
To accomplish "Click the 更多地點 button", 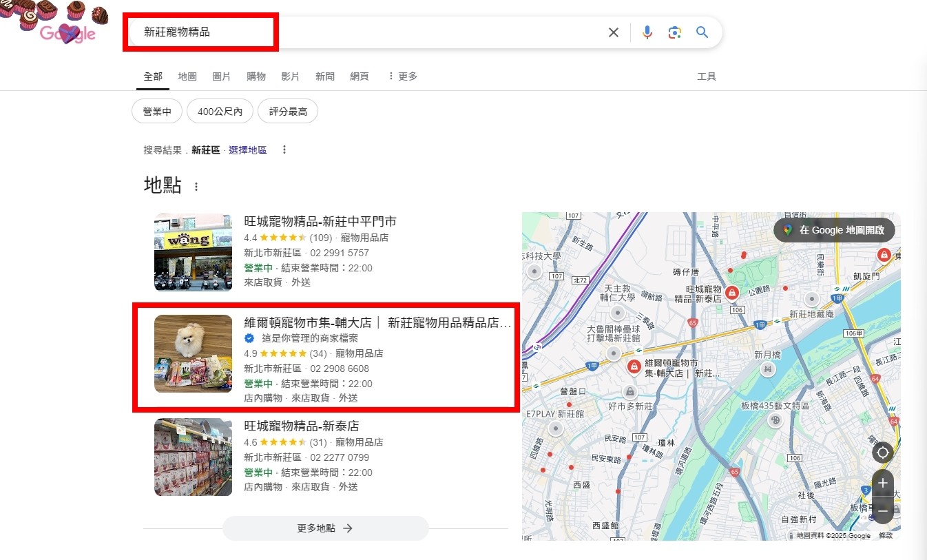I will pyautogui.click(x=325, y=528).
